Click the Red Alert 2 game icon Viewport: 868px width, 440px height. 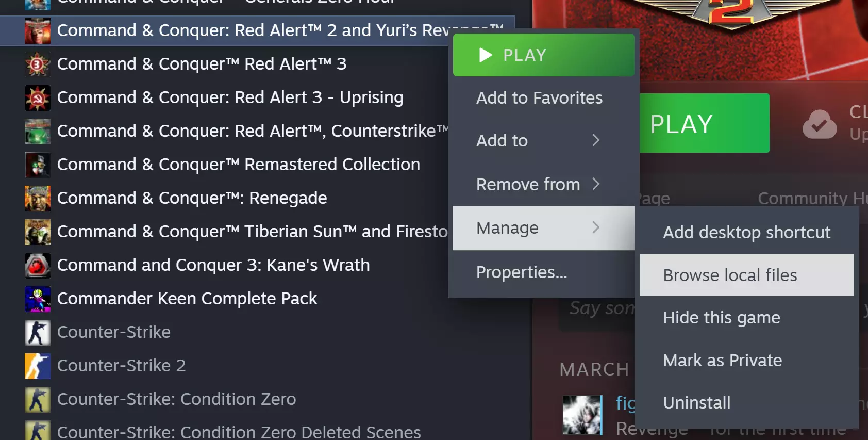click(38, 30)
